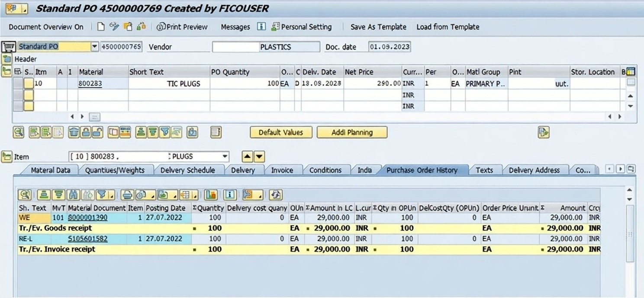Select the row selector for item 10

coord(18,83)
